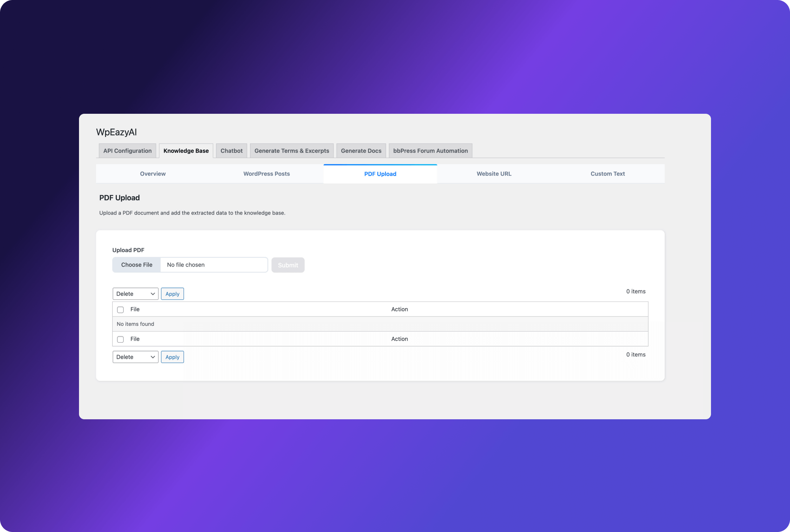Click the bottom Apply button
This screenshot has width=790, height=532.
(172, 357)
